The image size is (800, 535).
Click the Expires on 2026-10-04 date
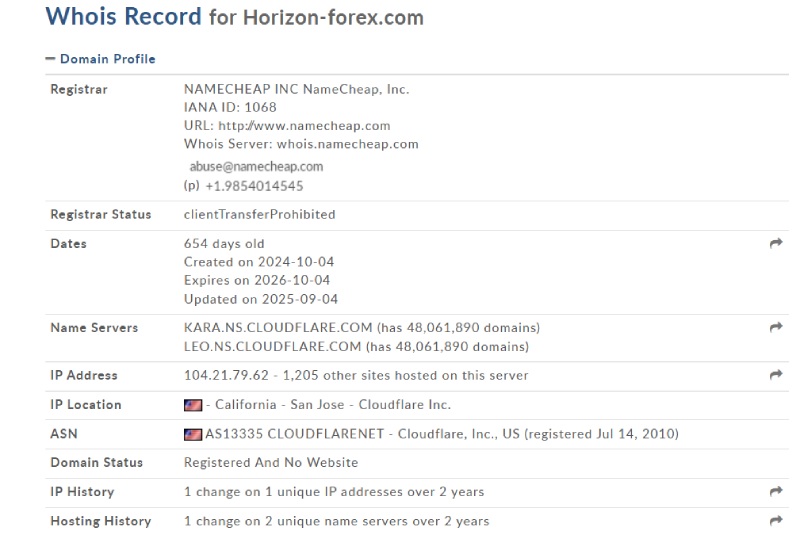pyautogui.click(x=257, y=281)
